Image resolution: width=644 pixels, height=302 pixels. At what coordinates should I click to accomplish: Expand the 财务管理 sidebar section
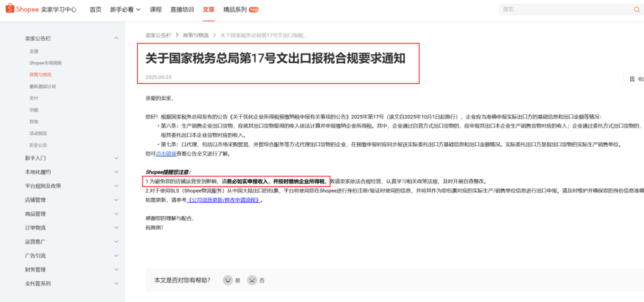(x=116, y=270)
